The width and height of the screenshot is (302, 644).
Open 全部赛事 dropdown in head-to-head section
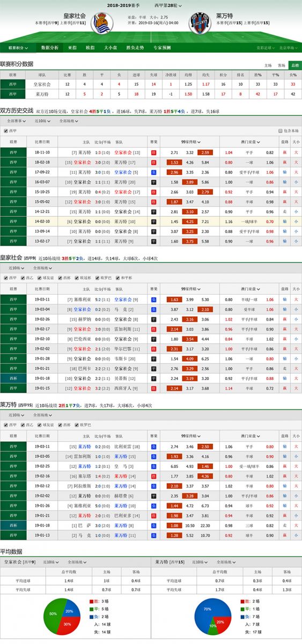click(17, 121)
